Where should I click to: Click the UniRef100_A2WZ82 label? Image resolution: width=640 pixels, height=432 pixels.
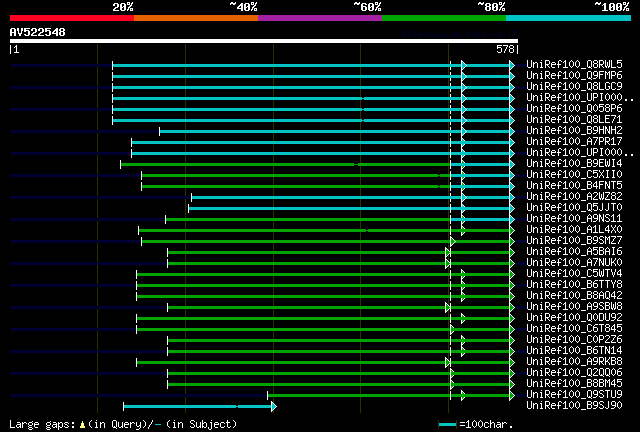574,197
